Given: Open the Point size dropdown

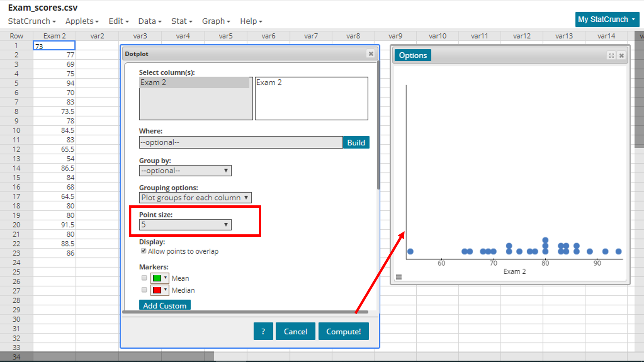Looking at the screenshot, I should click(x=185, y=225).
